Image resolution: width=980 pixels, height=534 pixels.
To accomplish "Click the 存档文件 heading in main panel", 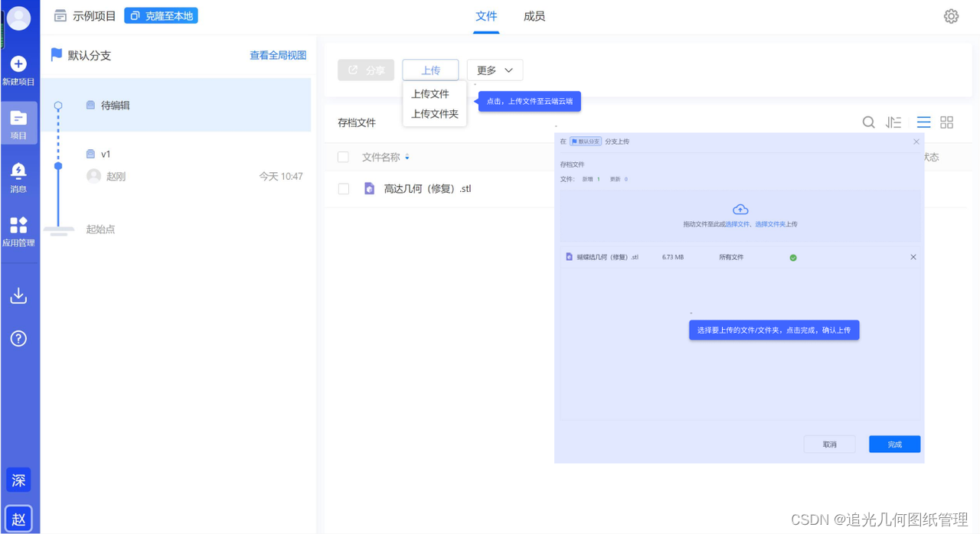I will [x=357, y=122].
